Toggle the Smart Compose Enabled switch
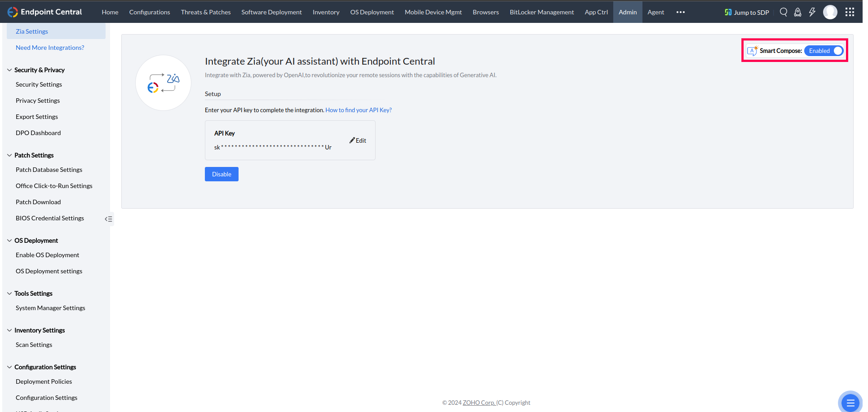The width and height of the screenshot is (868, 412). tap(824, 51)
